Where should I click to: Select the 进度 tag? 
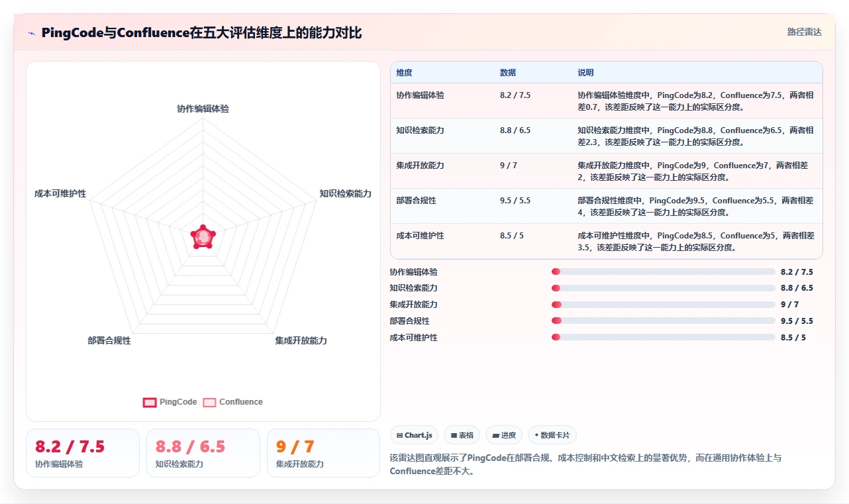[x=504, y=435]
